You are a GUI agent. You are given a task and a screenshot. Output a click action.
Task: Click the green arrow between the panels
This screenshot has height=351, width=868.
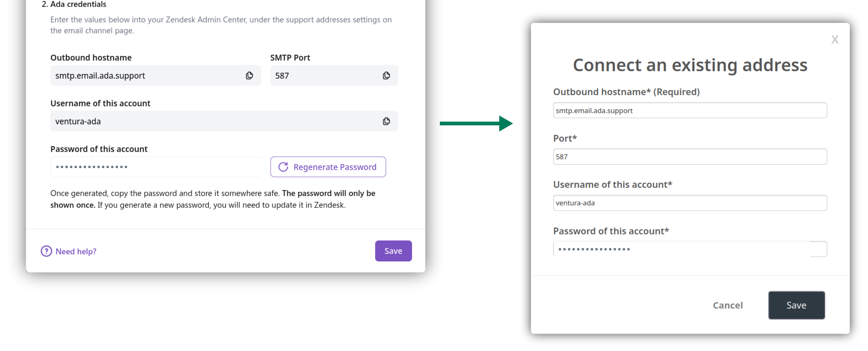(476, 123)
